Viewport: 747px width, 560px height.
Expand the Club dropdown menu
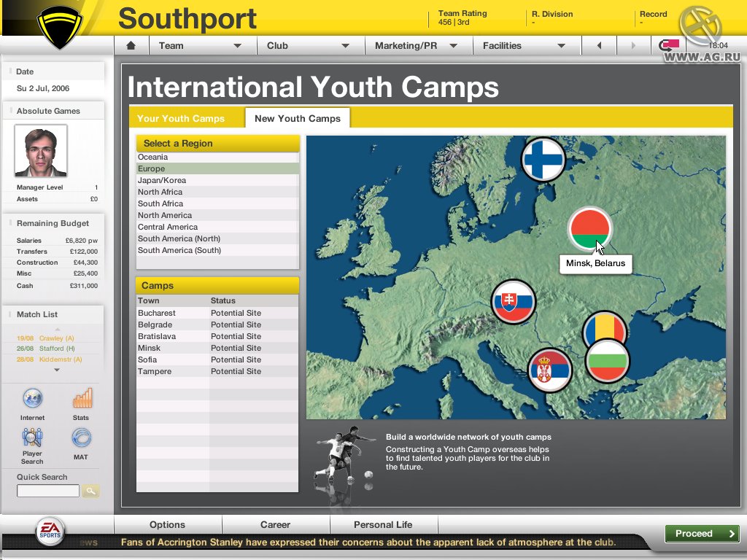coord(309,45)
